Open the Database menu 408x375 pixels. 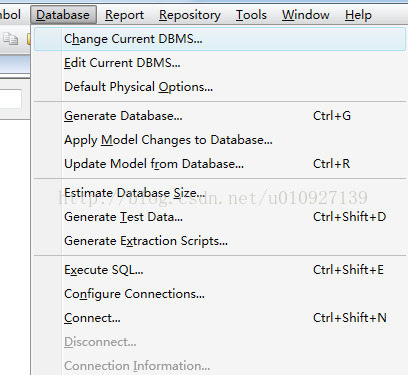click(x=63, y=15)
